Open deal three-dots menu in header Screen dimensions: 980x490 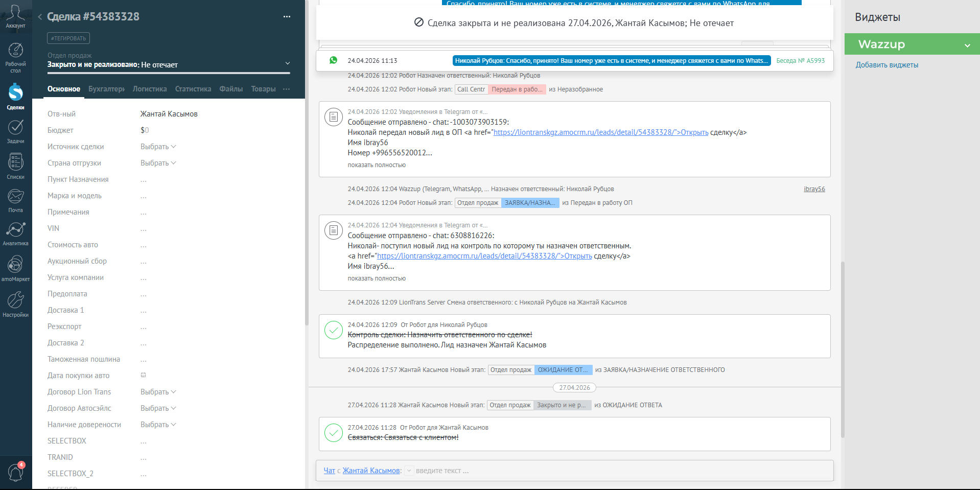point(287,16)
